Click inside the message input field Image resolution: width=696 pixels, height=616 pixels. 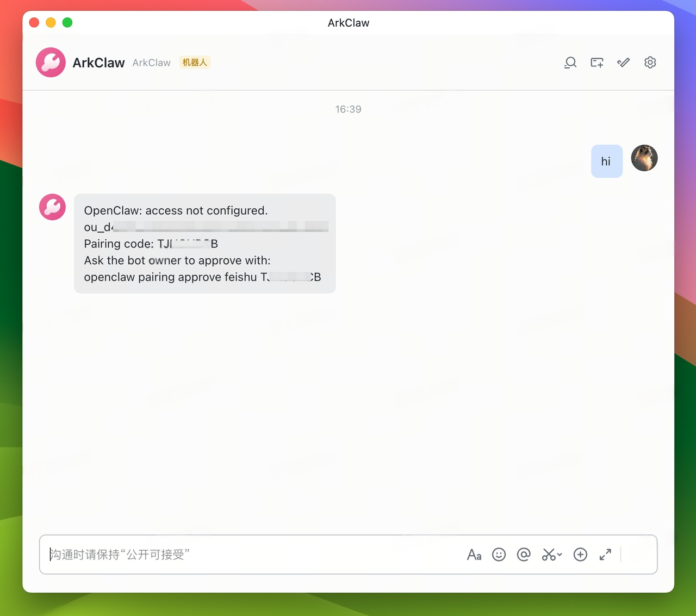point(217,555)
